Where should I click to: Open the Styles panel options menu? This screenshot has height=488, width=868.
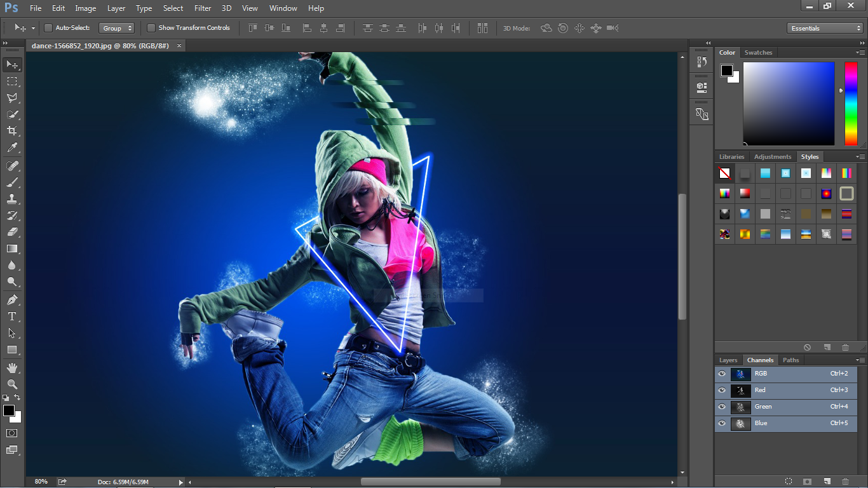click(860, 157)
